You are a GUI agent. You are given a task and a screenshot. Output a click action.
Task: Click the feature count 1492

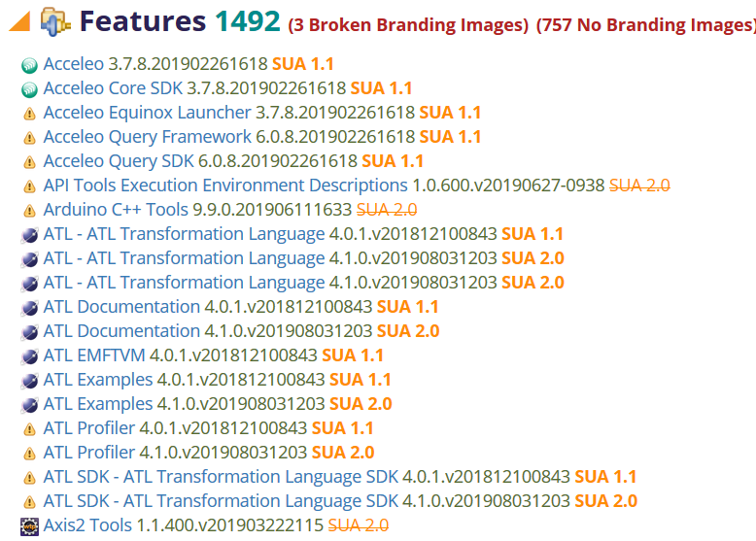coord(248,21)
